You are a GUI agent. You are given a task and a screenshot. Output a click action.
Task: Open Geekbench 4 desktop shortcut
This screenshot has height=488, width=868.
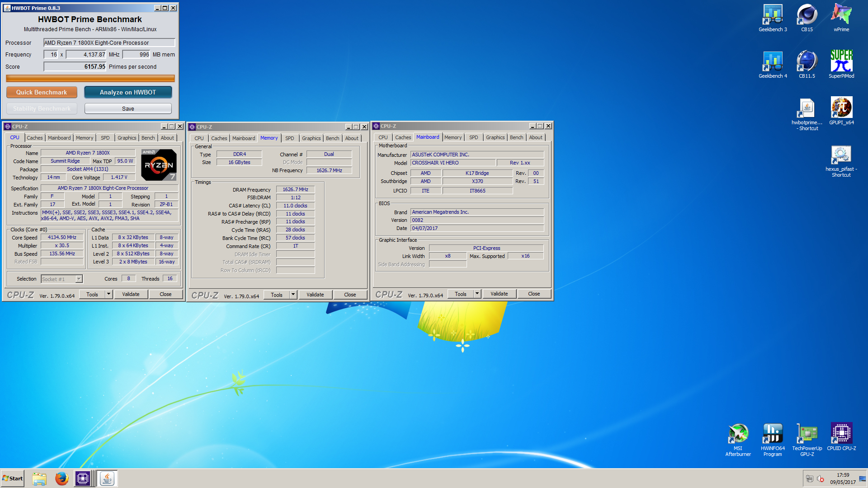click(773, 65)
